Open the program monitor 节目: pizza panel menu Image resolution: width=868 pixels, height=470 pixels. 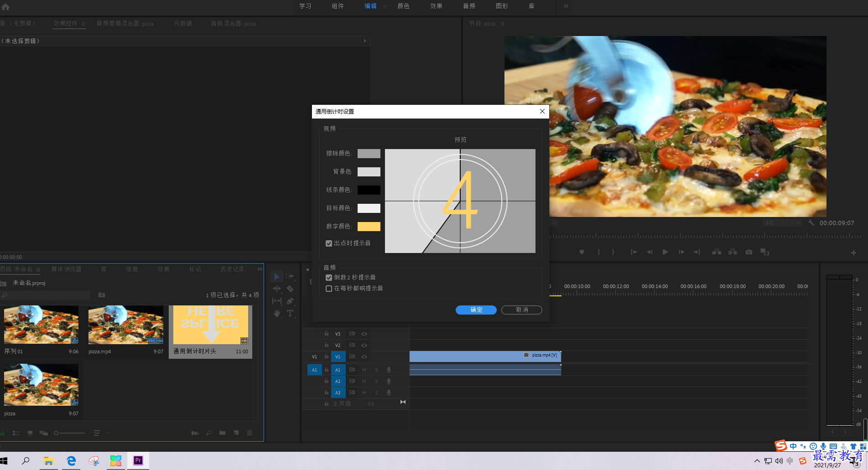503,24
